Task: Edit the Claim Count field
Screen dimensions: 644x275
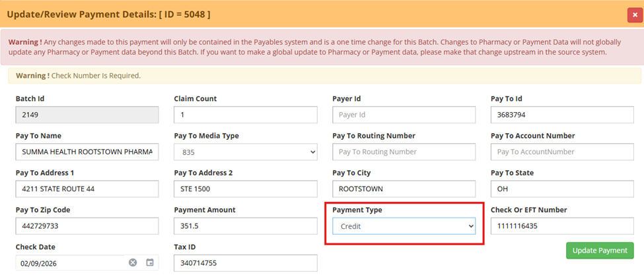Action: [246, 115]
